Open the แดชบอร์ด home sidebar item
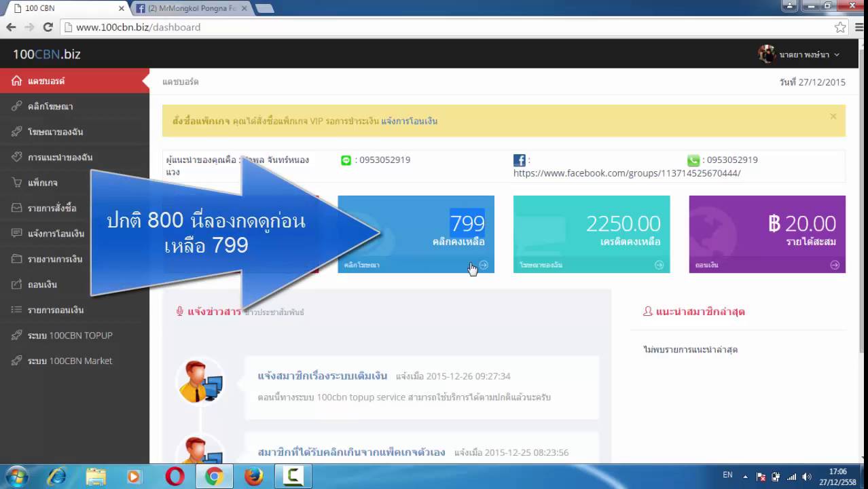Screen dimensions: 868x489 click(x=73, y=81)
